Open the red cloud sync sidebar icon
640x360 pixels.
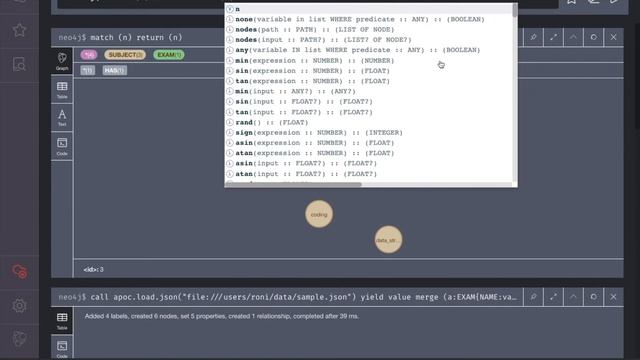20,271
